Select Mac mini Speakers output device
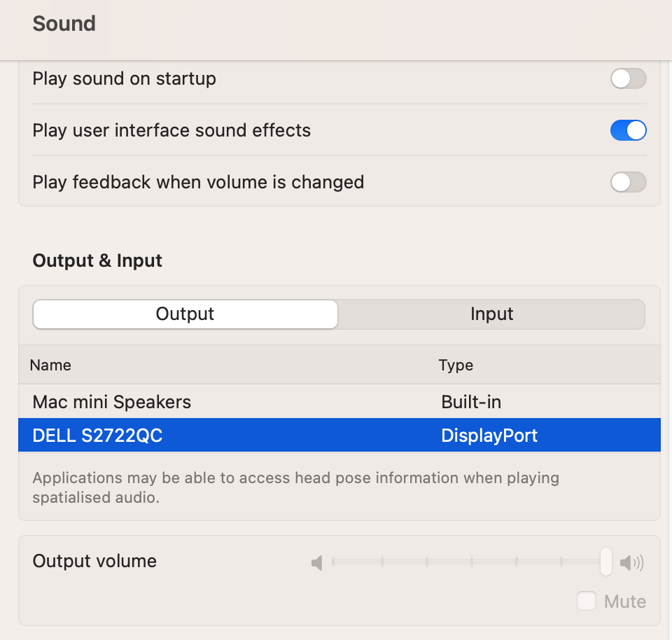 tap(112, 402)
